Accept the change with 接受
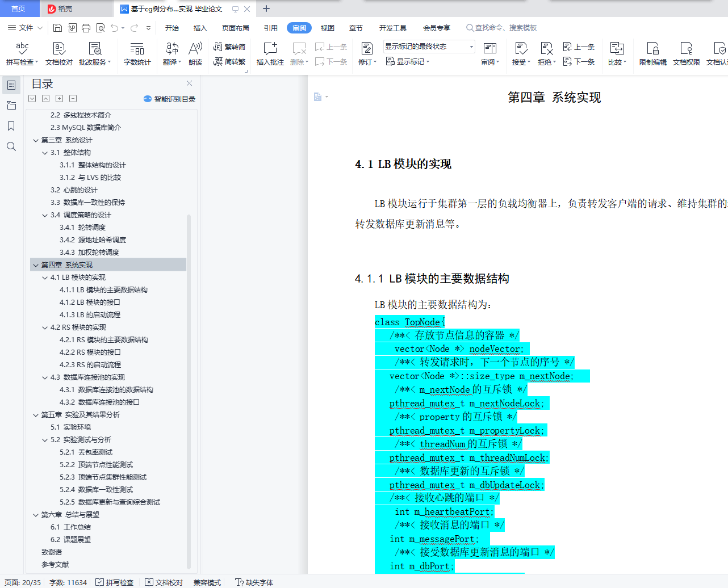This screenshot has height=588, width=728. (x=521, y=54)
